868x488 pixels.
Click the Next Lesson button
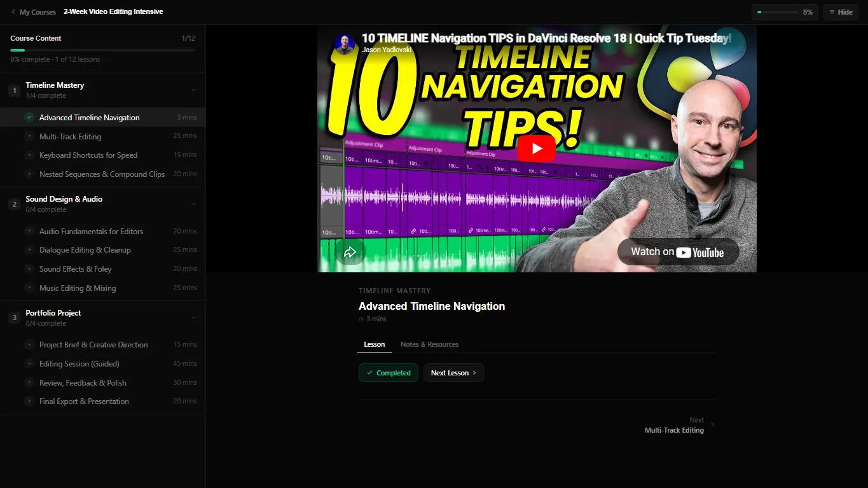454,373
